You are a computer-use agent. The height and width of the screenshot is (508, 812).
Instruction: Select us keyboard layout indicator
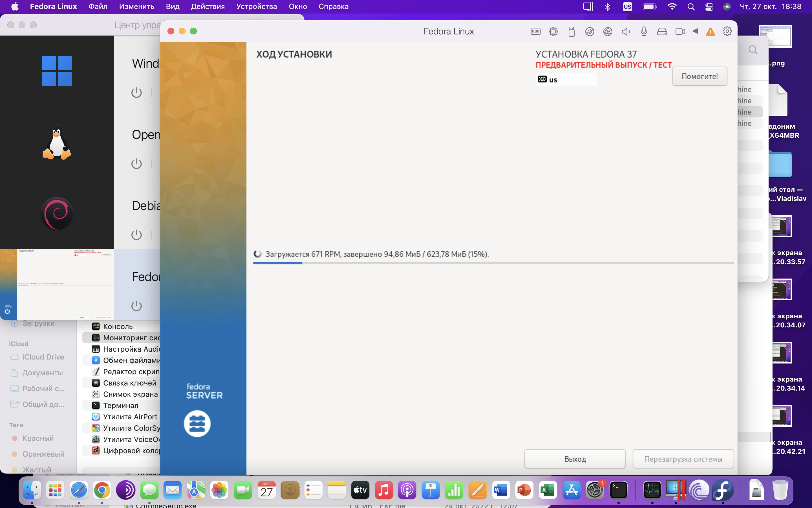pyautogui.click(x=566, y=80)
